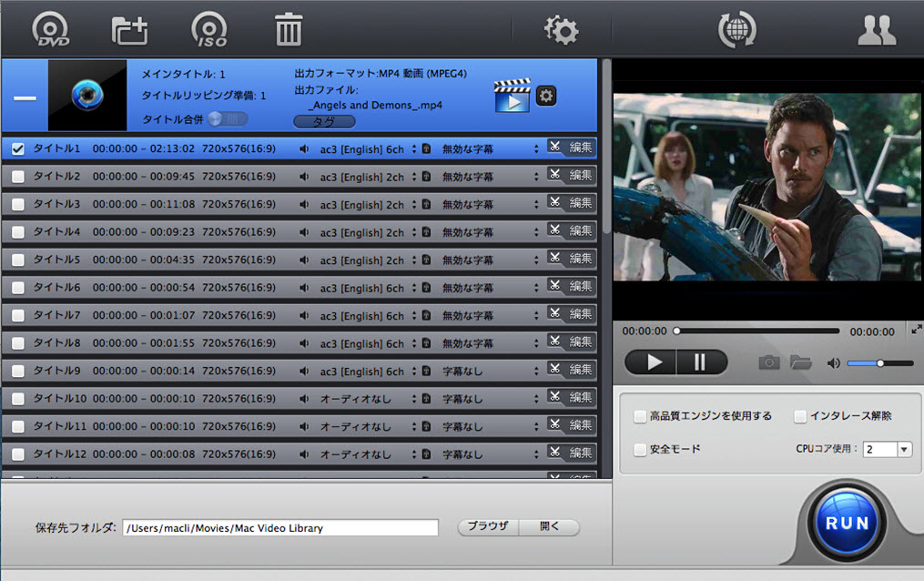The height and width of the screenshot is (581, 924).
Task: Click the ブラウザ browse button
Action: (488, 526)
